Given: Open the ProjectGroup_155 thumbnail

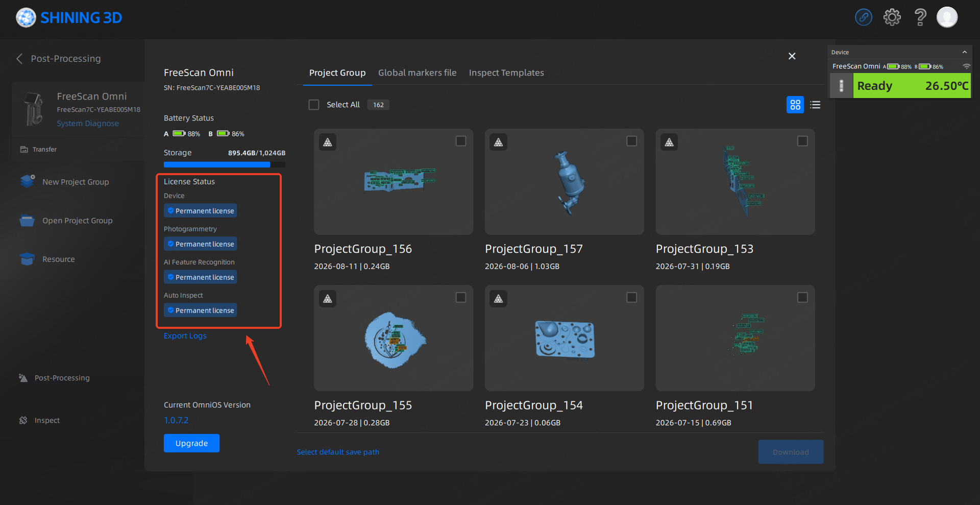Looking at the screenshot, I should click(394, 338).
